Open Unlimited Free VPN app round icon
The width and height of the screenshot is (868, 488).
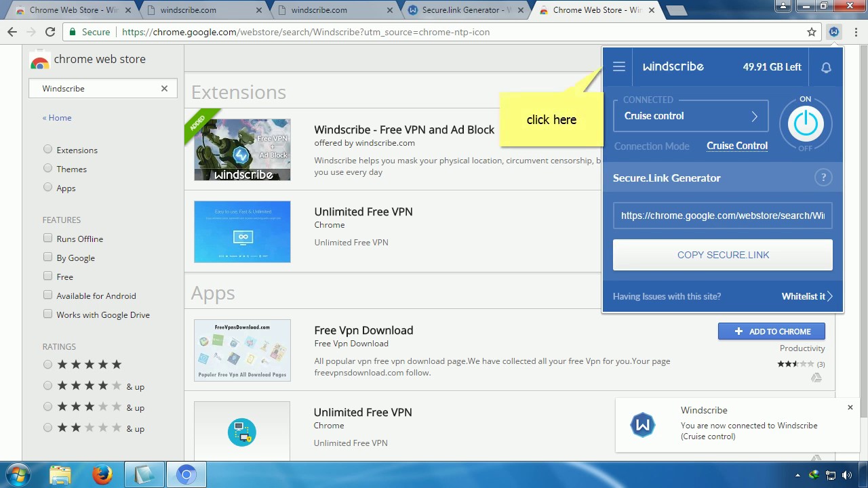point(242,432)
